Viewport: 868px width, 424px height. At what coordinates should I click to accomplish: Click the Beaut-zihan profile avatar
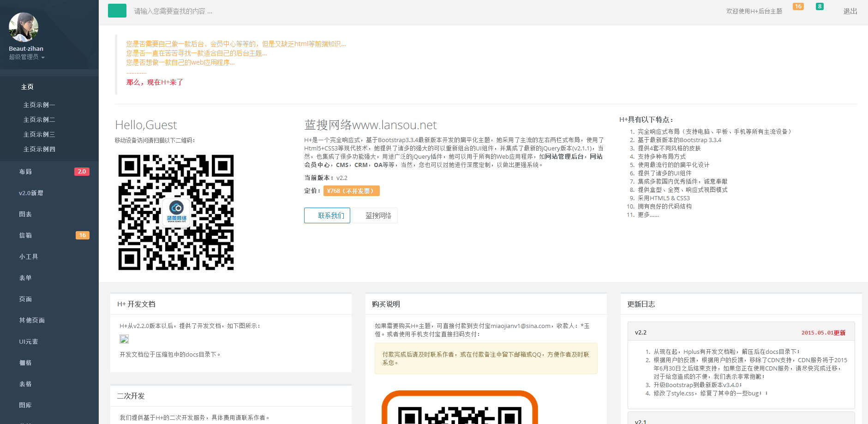pos(24,27)
